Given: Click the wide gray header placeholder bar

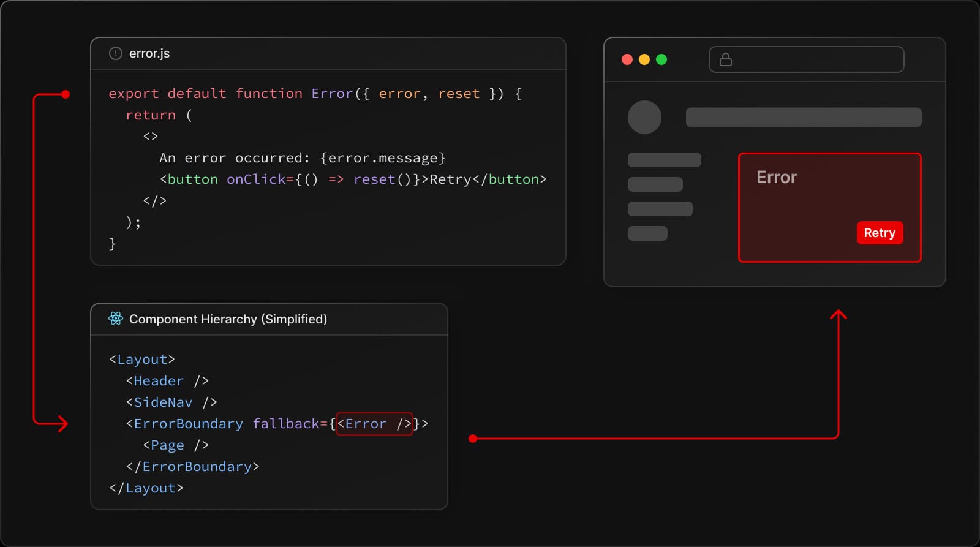Looking at the screenshot, I should tap(804, 117).
